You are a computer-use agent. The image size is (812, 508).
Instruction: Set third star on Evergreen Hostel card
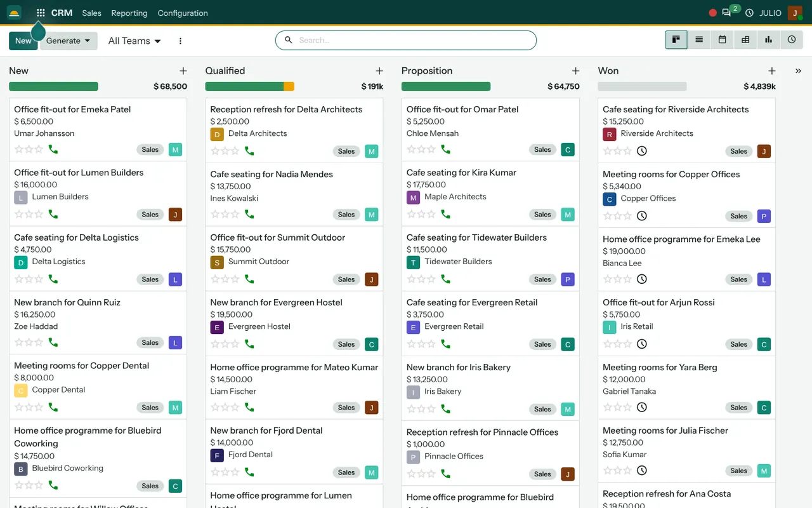click(x=235, y=344)
